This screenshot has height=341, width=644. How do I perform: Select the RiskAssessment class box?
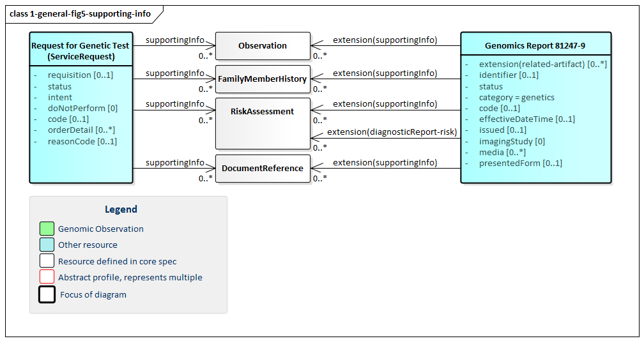pyautogui.click(x=263, y=123)
